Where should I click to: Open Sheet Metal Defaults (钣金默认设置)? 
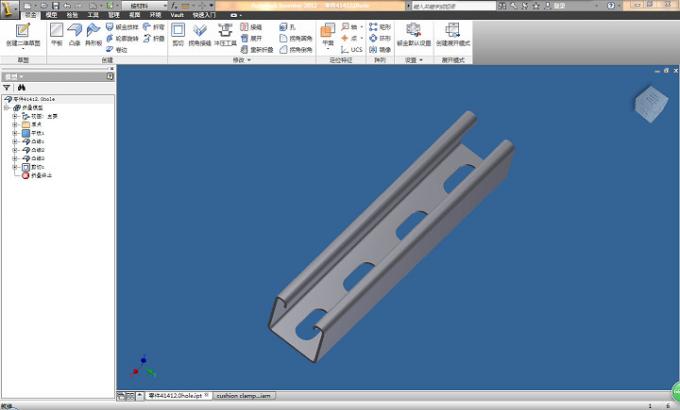pyautogui.click(x=414, y=35)
